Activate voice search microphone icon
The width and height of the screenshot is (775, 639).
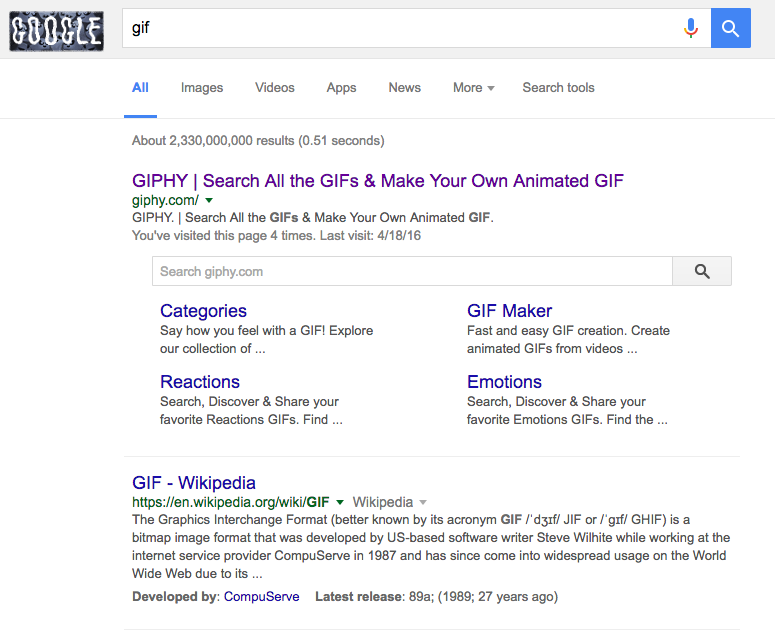(690, 28)
